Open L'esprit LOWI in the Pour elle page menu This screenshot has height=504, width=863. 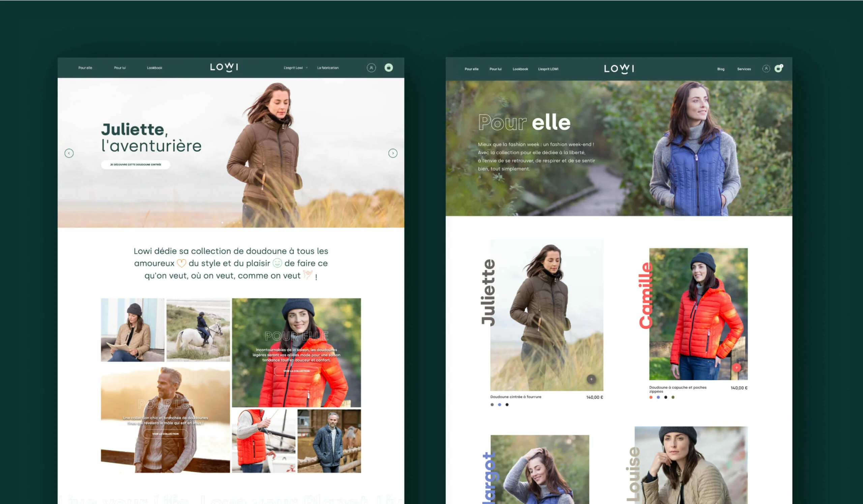point(548,69)
